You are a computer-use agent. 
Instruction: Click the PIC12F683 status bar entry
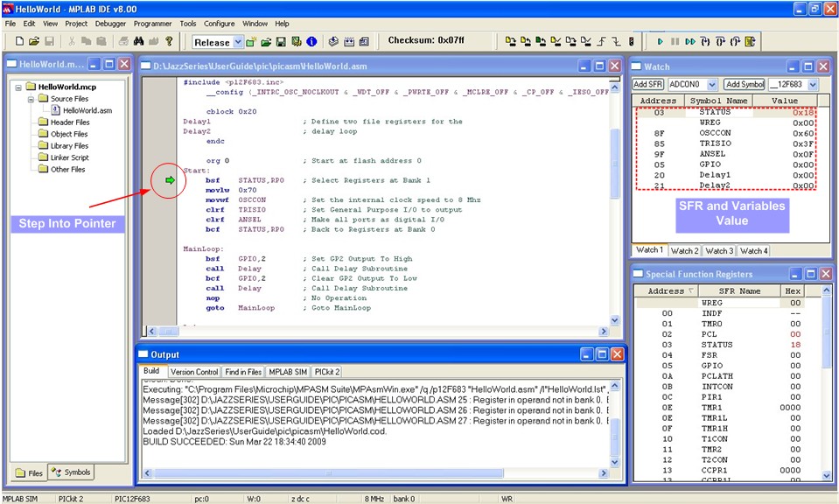[x=132, y=499]
